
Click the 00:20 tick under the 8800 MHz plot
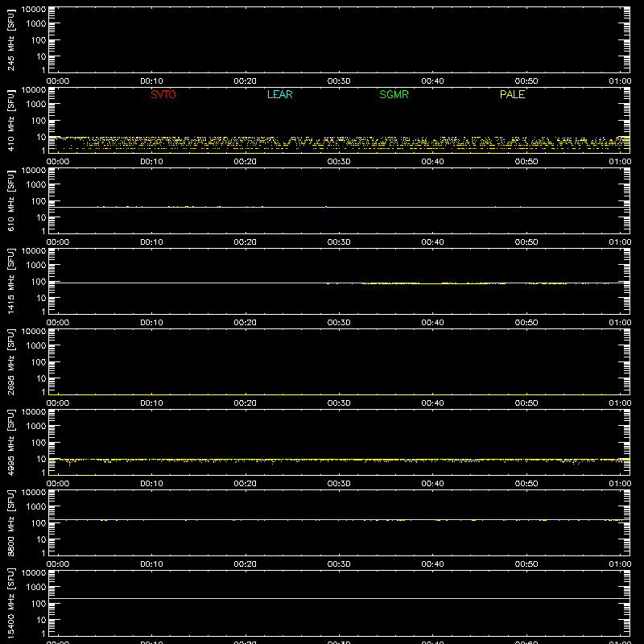tap(246, 564)
